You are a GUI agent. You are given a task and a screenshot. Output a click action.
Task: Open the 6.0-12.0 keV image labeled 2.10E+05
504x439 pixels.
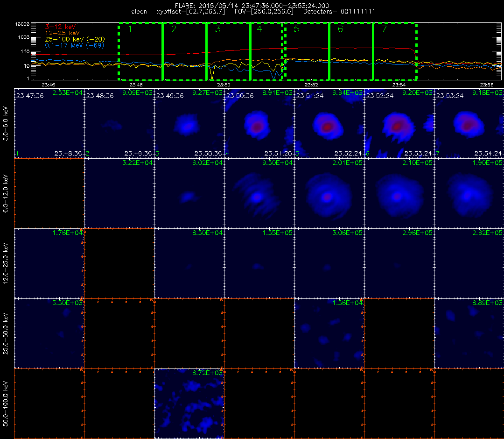399,193
